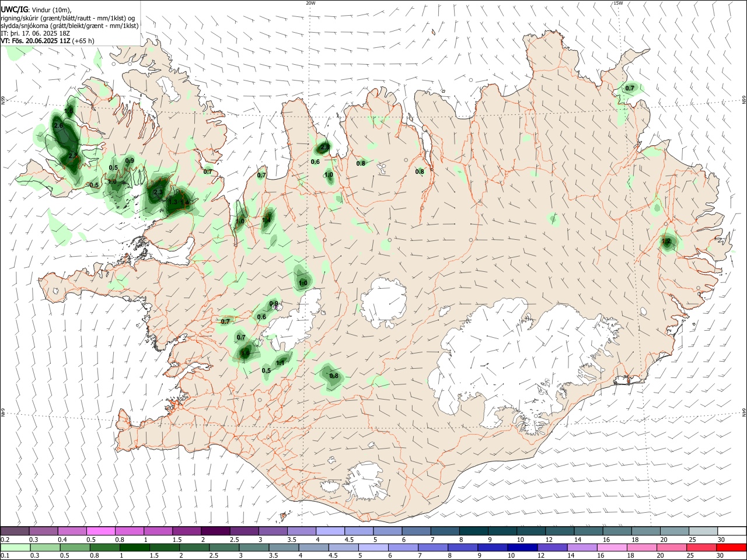Select the 0.6 value north of the 1.0 cell at Skagafjörður
Viewport: 747px width, 560px height.
[x=315, y=162]
